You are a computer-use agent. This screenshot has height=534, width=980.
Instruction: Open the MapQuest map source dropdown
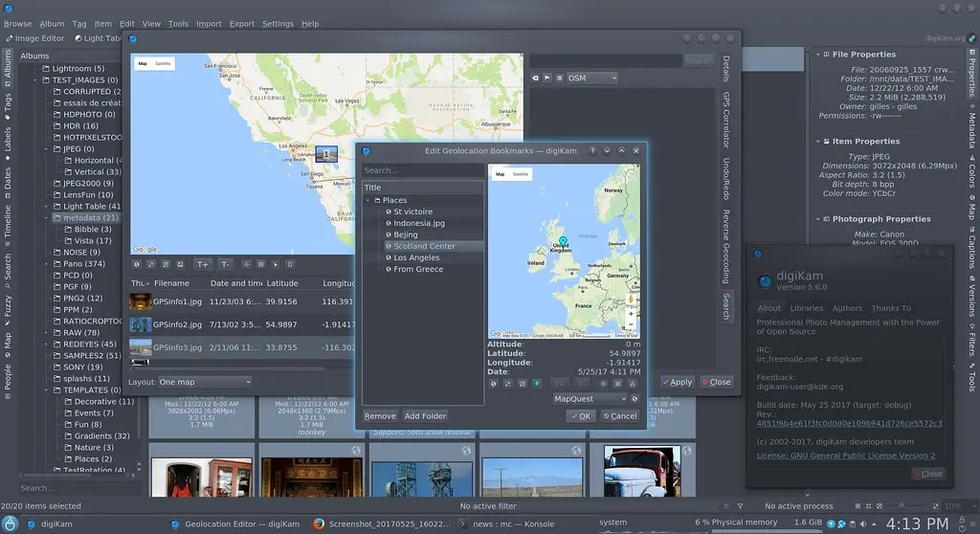coord(590,398)
